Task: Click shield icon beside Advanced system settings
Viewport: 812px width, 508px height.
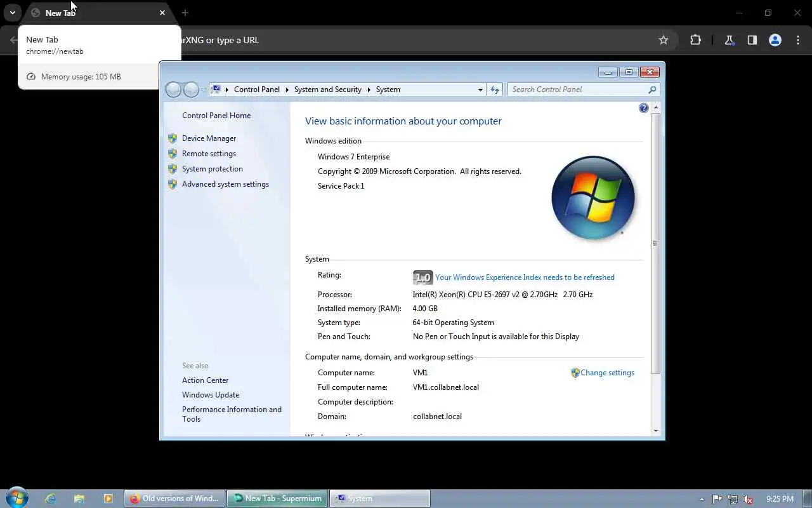Action: coord(173,184)
